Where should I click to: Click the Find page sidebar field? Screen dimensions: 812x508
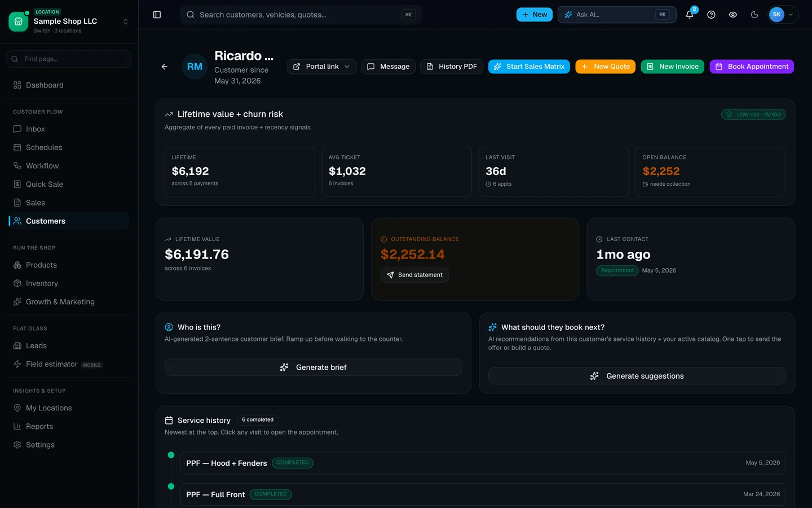click(x=69, y=59)
